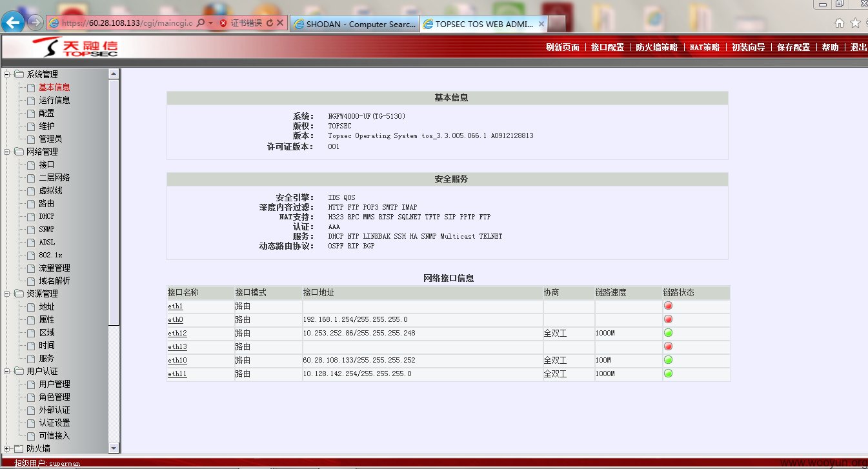The width and height of the screenshot is (868, 469).
Task: Click the 证书错误 certificate warning text
Action: click(247, 23)
